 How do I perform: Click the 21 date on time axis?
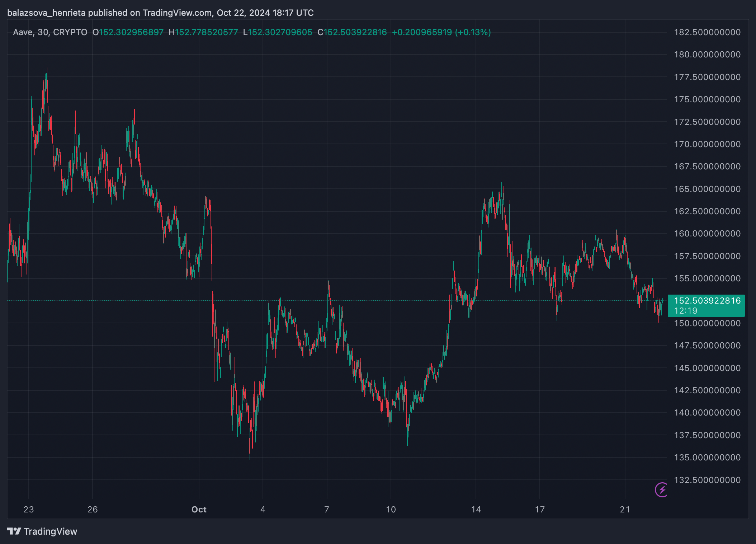coord(625,510)
